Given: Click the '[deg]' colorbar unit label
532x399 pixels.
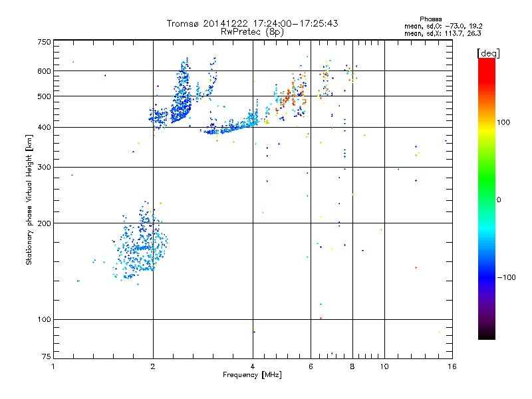Looking at the screenshot, I should 488,53.
